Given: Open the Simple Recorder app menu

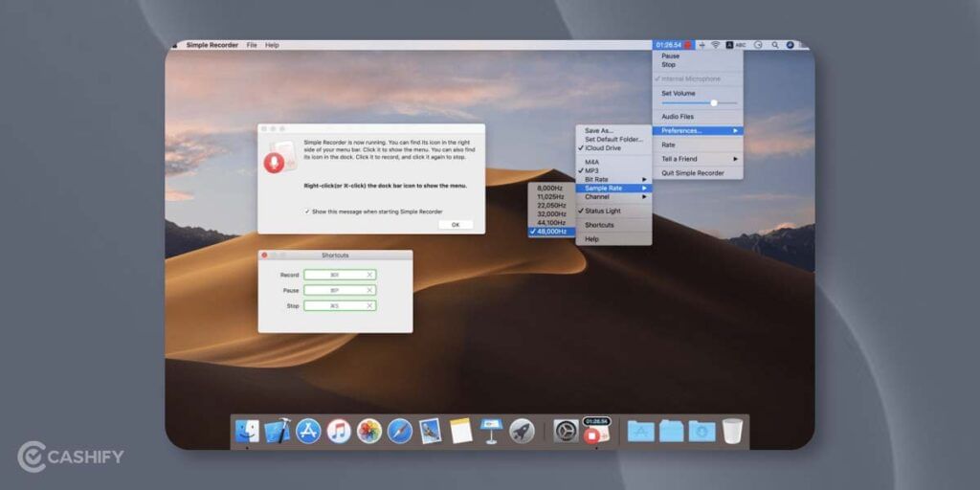Looking at the screenshot, I should coord(212,45).
